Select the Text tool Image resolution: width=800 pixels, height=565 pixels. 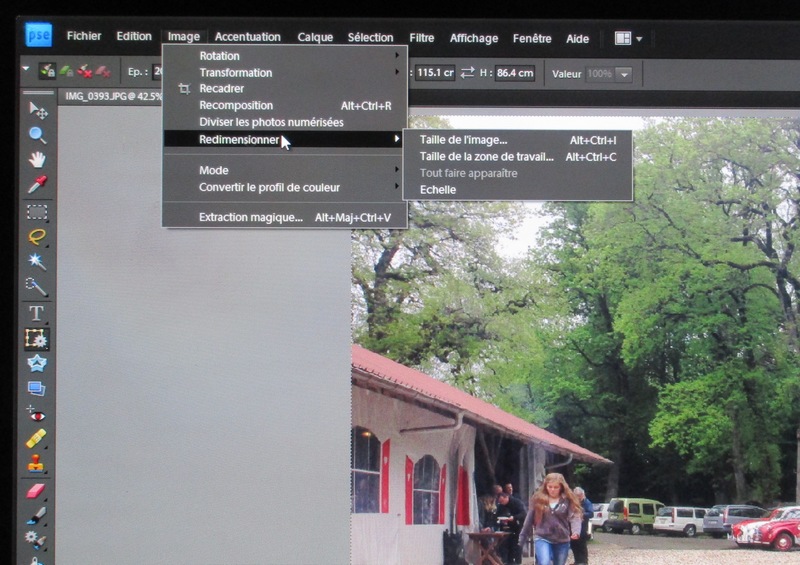37,313
